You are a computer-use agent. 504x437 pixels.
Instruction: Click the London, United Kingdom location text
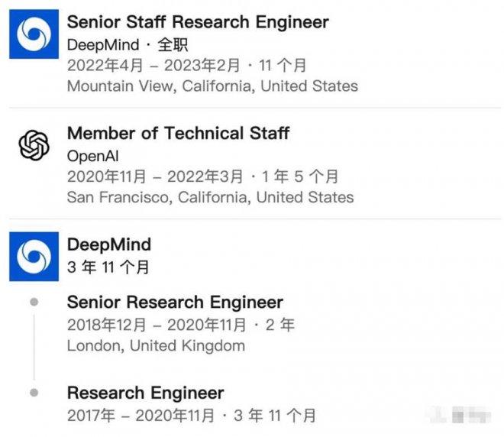156,345
